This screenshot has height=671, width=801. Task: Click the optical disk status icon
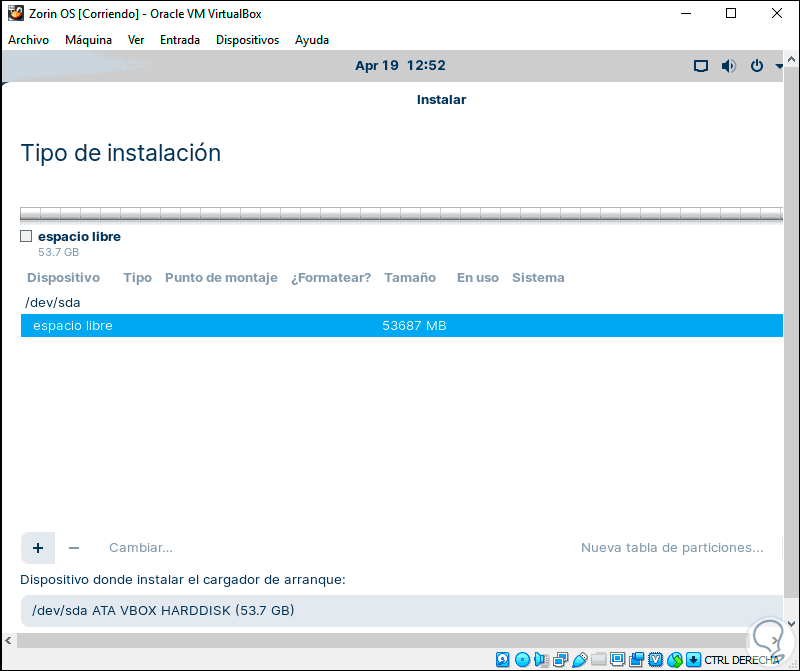coord(522,660)
